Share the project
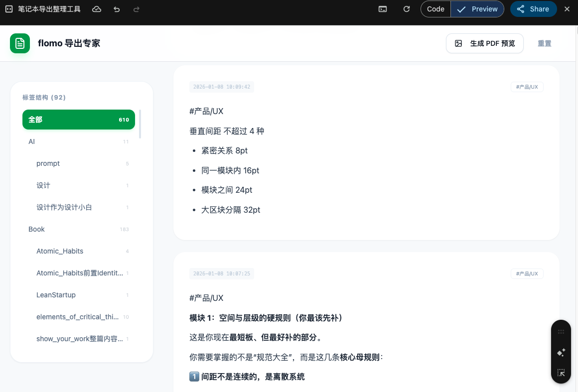The width and height of the screenshot is (578, 392). [x=533, y=9]
